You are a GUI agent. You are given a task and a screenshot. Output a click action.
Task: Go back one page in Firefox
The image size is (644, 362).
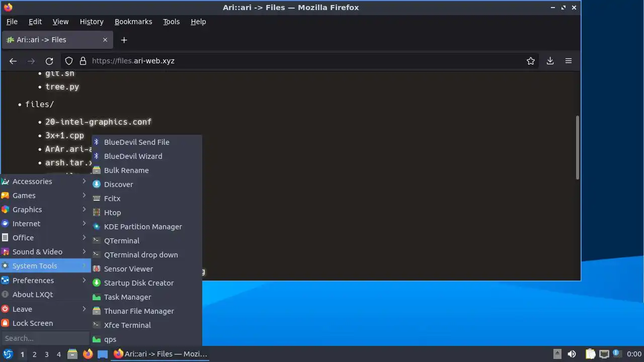point(13,61)
